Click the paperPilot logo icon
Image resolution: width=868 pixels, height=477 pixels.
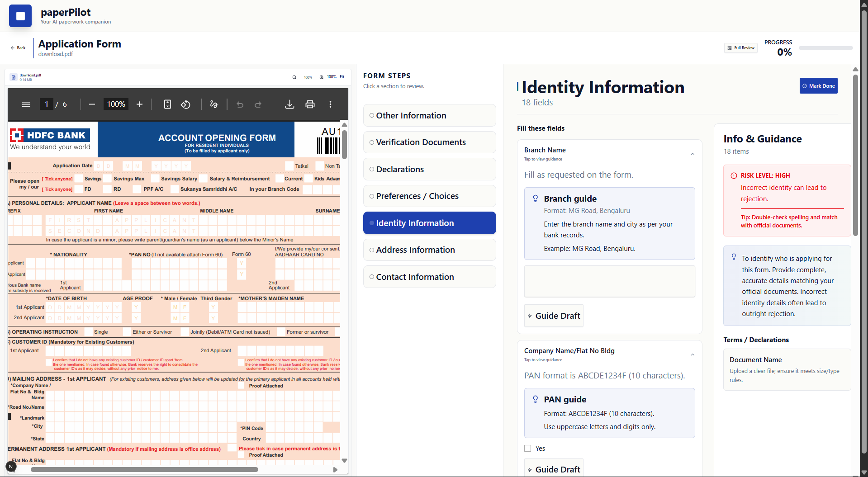(x=20, y=16)
